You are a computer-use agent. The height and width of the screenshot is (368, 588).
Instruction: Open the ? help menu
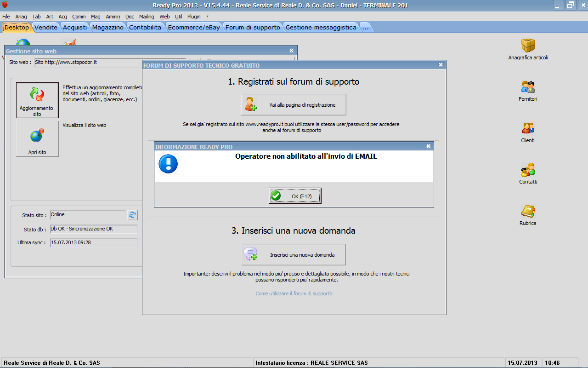tap(207, 17)
